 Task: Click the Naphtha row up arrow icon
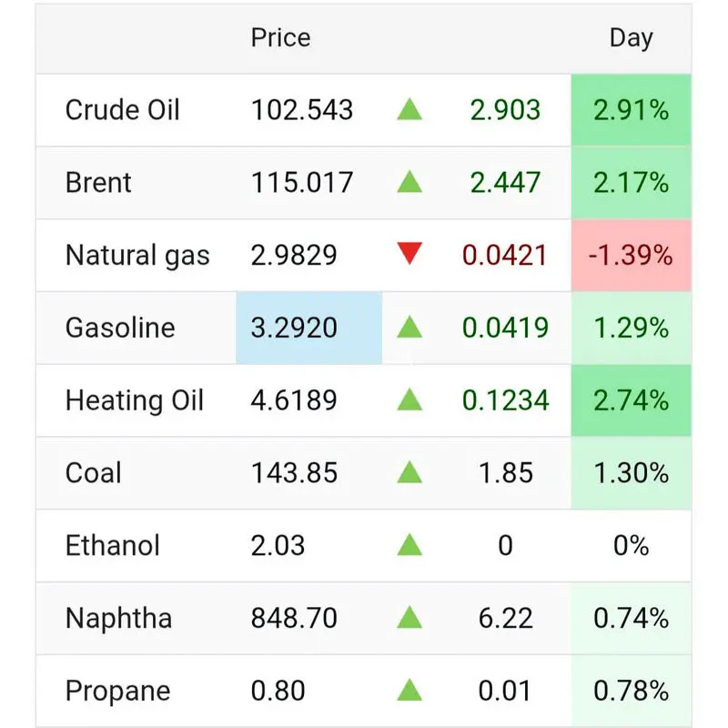point(409,619)
